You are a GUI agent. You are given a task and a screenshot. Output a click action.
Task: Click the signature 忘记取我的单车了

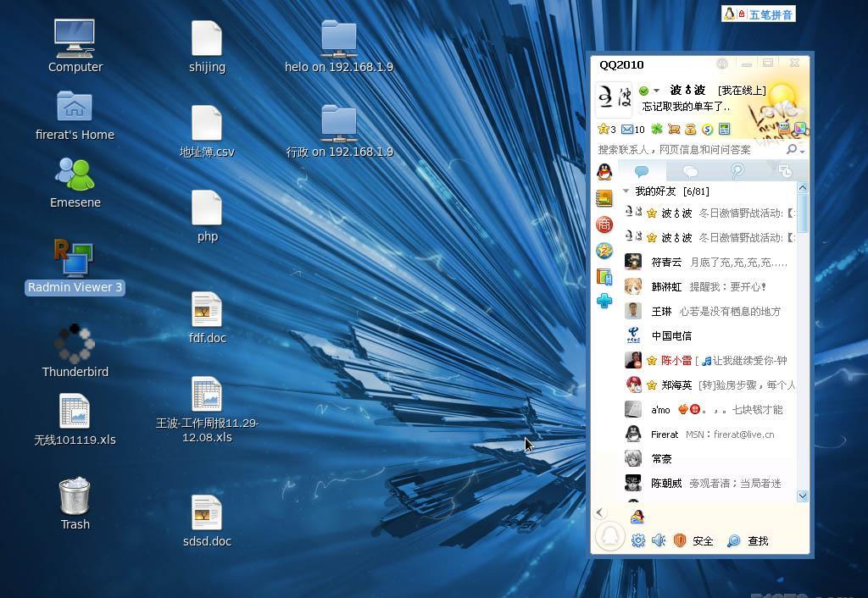687,107
